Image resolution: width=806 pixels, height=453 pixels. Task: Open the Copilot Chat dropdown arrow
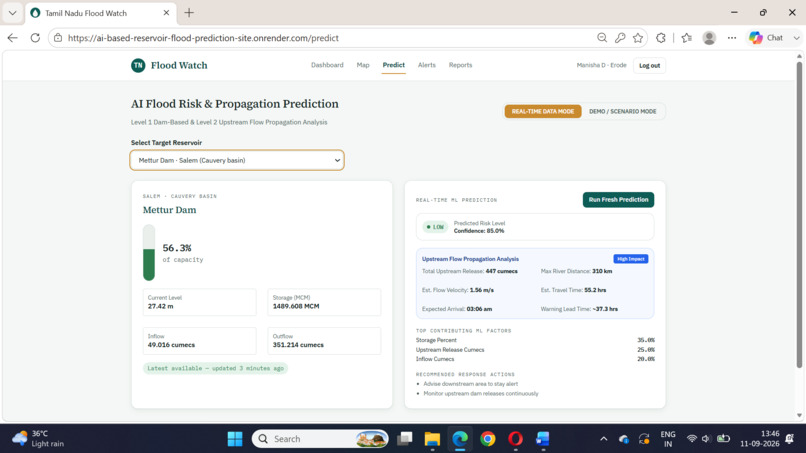coord(796,38)
